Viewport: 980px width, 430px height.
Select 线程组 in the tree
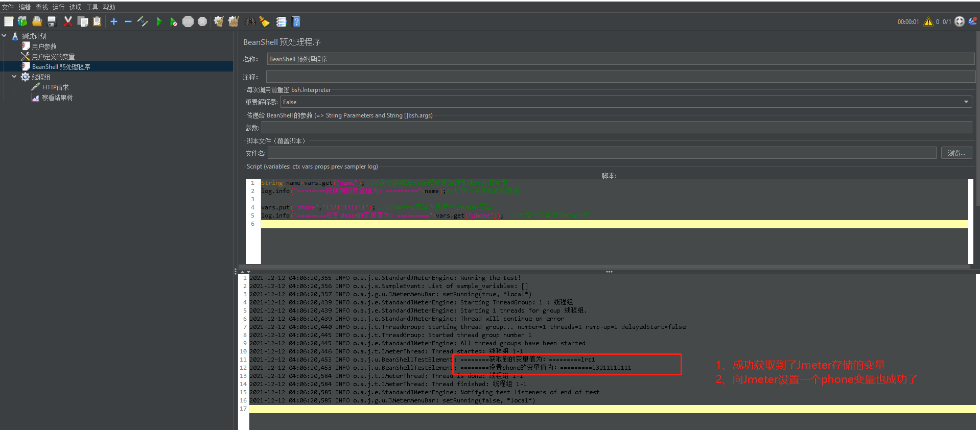tap(41, 77)
